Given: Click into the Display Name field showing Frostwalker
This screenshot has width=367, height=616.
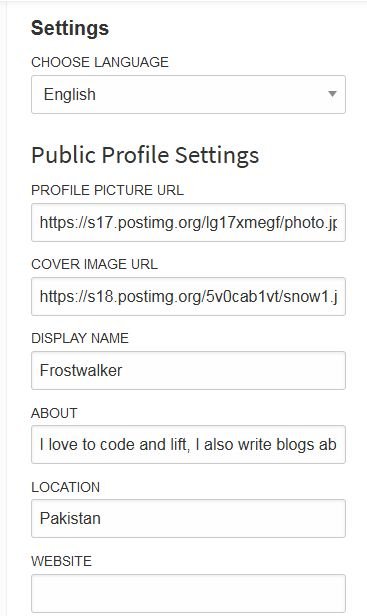Looking at the screenshot, I should 188,370.
